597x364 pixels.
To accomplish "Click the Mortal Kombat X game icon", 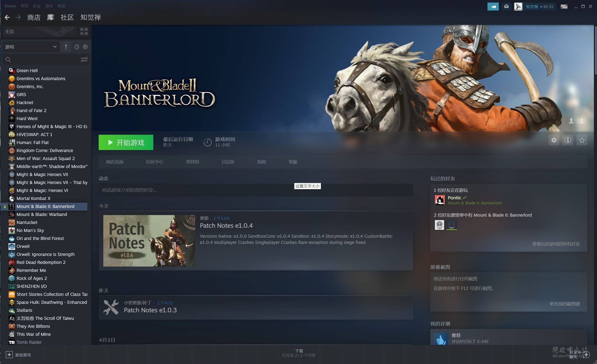I will pyautogui.click(x=12, y=198).
